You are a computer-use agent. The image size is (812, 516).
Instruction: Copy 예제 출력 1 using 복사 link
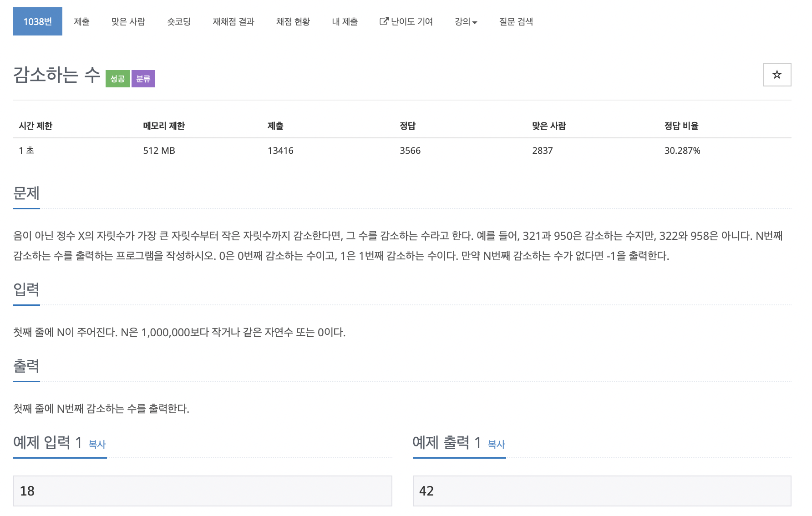click(x=496, y=445)
